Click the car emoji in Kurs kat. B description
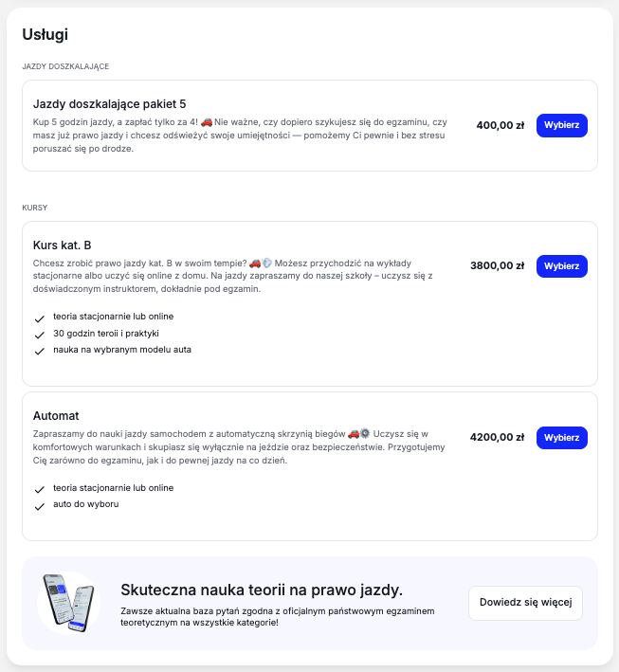This screenshot has height=672, width=619. 255,263
